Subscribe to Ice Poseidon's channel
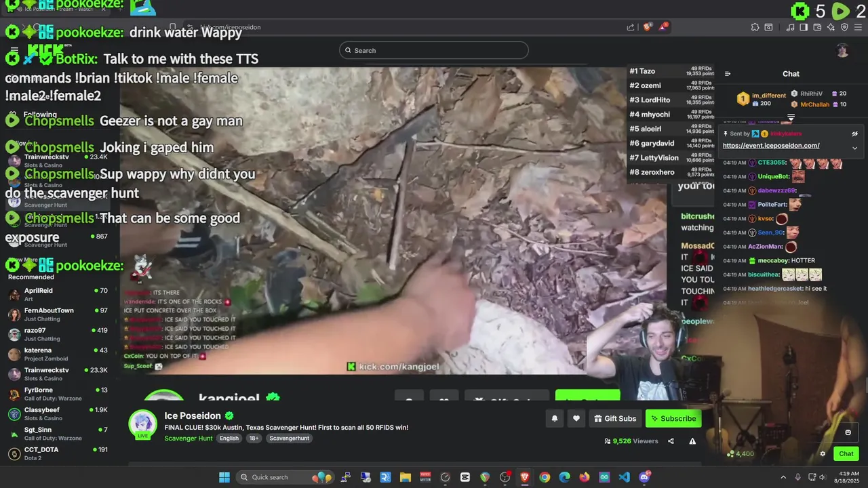Screen dimensions: 868x488 pyautogui.click(x=673, y=419)
